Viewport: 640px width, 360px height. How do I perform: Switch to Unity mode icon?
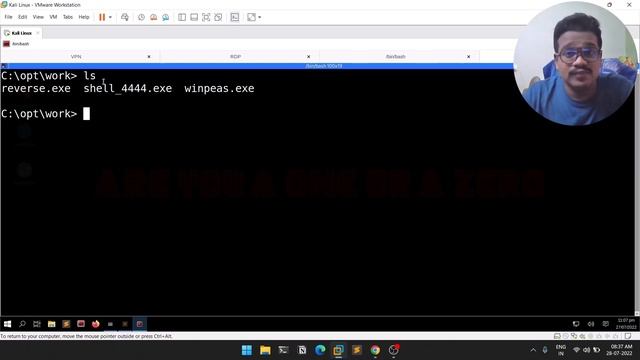click(x=218, y=17)
